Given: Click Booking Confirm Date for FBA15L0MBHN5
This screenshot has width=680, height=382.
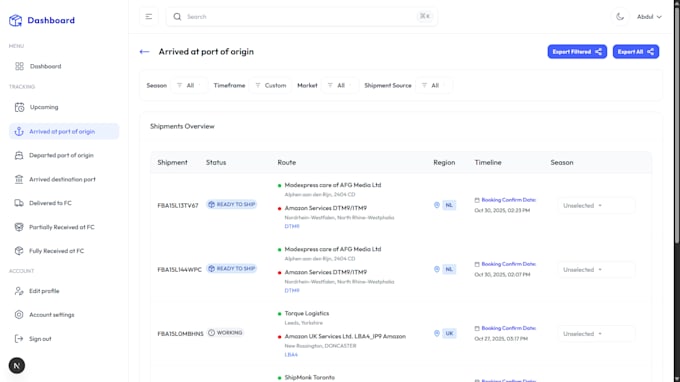Looking at the screenshot, I should [508, 328].
